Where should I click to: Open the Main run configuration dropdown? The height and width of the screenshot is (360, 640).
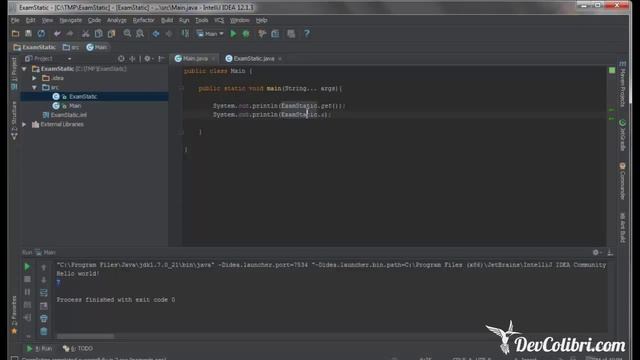coord(210,34)
